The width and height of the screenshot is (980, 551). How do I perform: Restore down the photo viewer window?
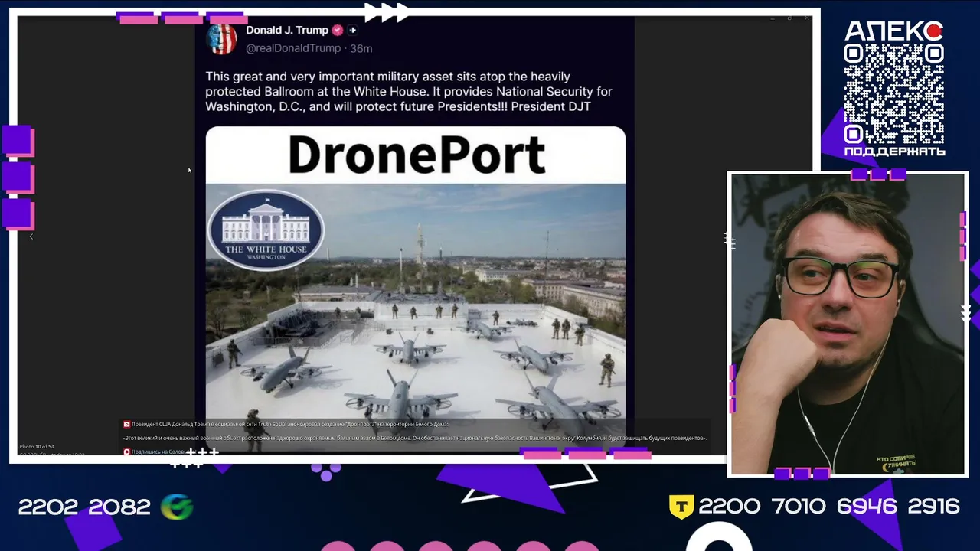click(789, 18)
